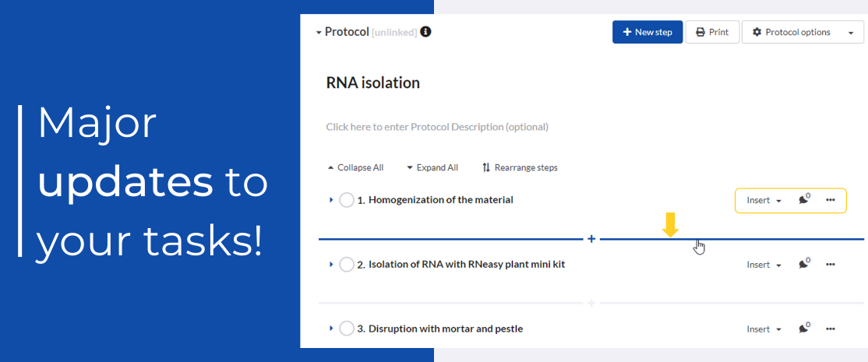Open the Protocol options dropdown
This screenshot has height=362, width=868.
click(x=803, y=32)
